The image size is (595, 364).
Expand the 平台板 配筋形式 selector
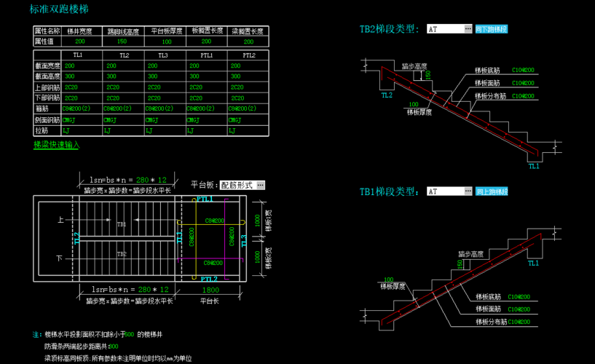pos(261,185)
